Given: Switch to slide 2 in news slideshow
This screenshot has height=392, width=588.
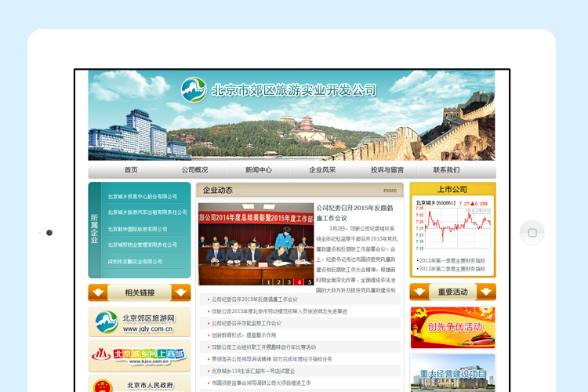Looking at the screenshot, I should click(x=278, y=281).
